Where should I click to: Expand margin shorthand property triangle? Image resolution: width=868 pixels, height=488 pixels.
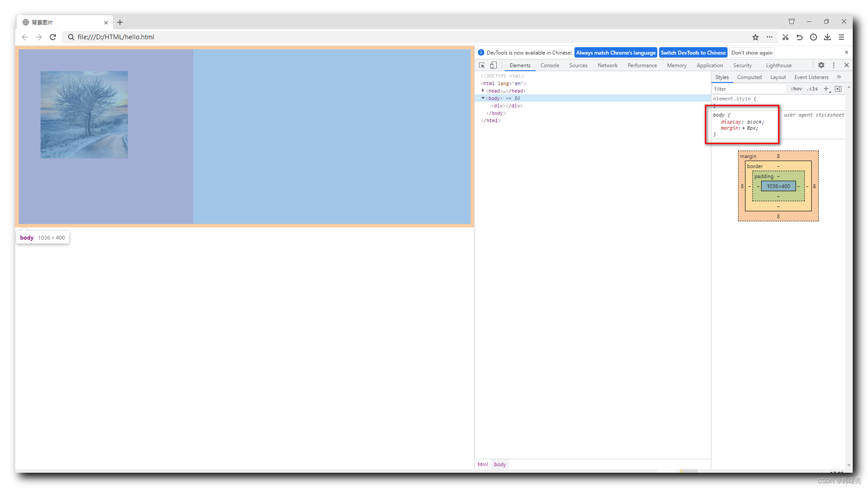click(x=744, y=128)
